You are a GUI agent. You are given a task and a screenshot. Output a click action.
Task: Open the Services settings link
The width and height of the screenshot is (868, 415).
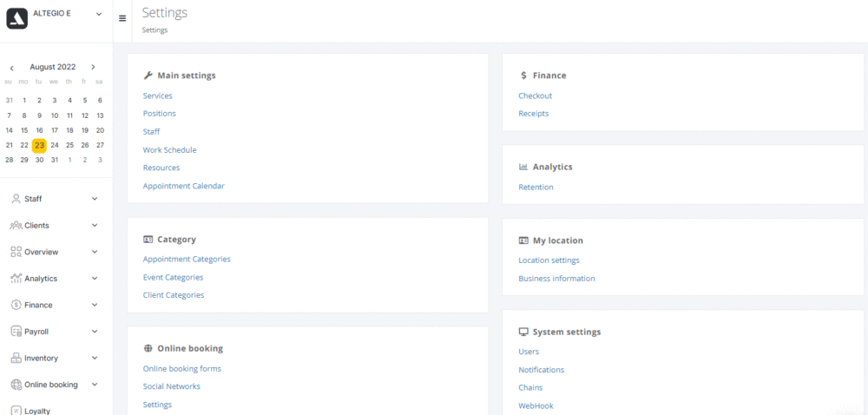[157, 96]
